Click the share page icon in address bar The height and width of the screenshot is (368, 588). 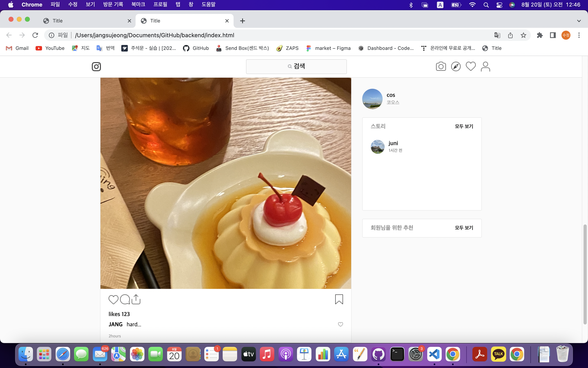[x=510, y=35]
